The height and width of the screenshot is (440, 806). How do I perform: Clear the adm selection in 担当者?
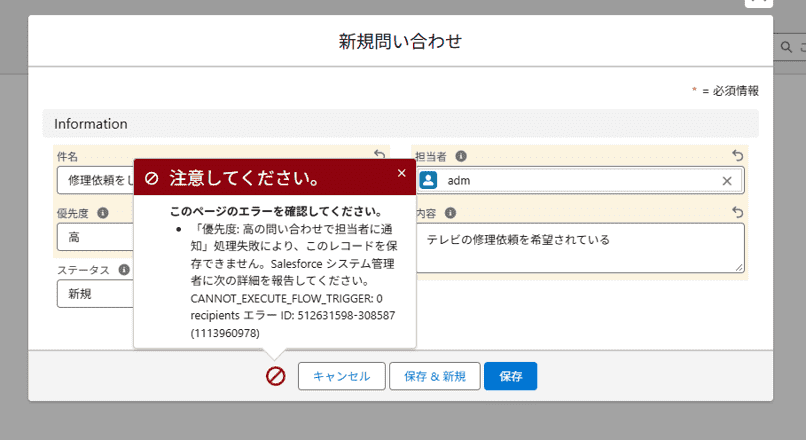click(x=727, y=181)
